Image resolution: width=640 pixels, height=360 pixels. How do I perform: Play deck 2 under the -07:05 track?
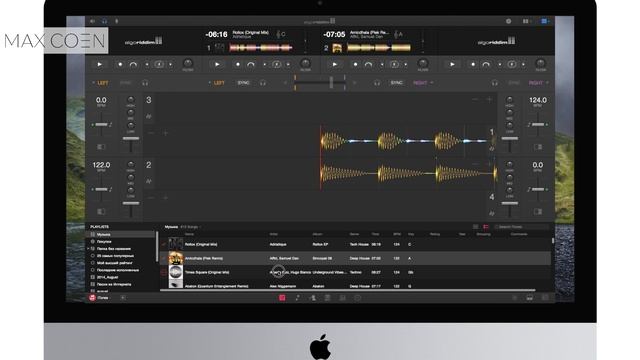click(335, 64)
